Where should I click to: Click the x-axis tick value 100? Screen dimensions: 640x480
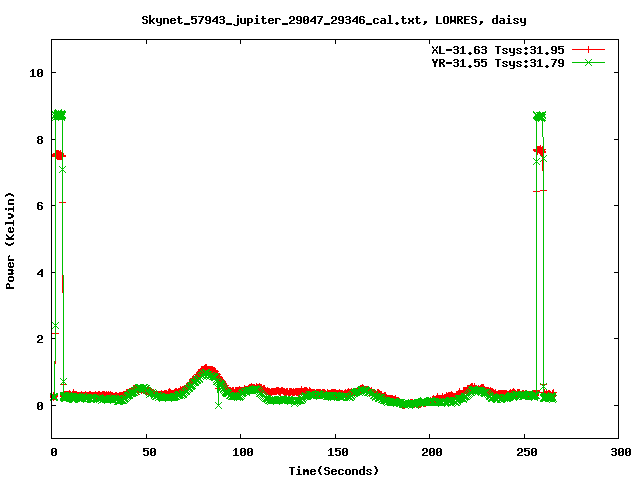point(243,452)
